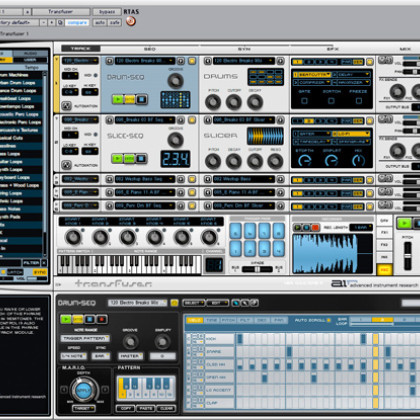420x420 pixels.
Task: Click the copy settings icon beside compare
Action: pos(60,22)
